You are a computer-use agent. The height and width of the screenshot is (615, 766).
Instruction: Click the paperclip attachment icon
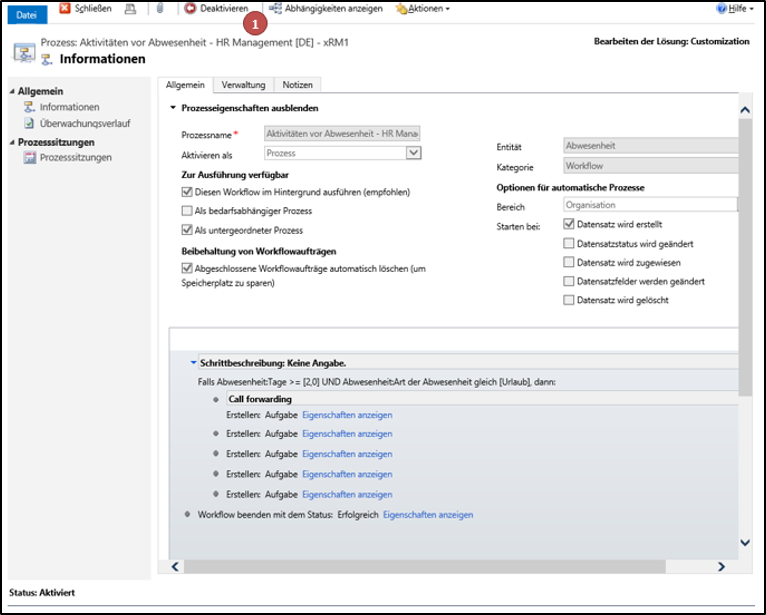[159, 8]
